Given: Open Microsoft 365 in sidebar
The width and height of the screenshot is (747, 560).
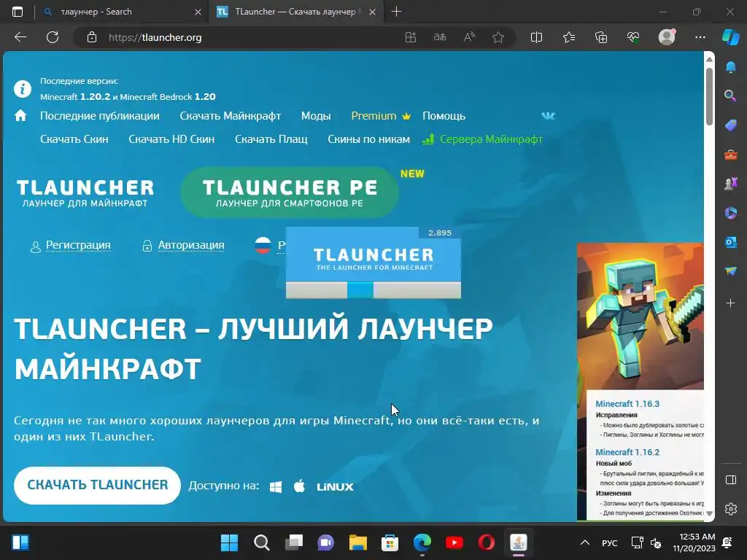Looking at the screenshot, I should (731, 213).
